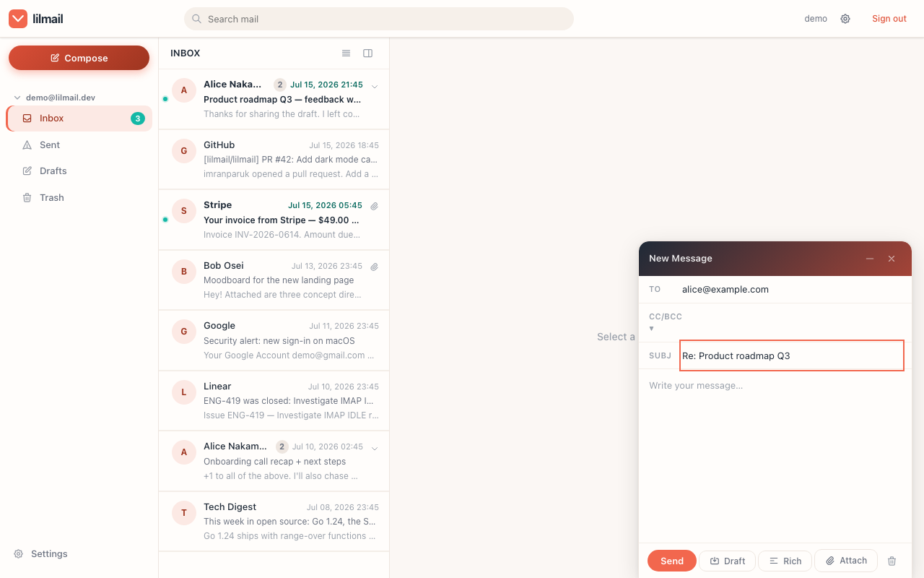Image resolution: width=924 pixels, height=578 pixels.
Task: Click the Bob Osei avatar
Action: tap(184, 272)
